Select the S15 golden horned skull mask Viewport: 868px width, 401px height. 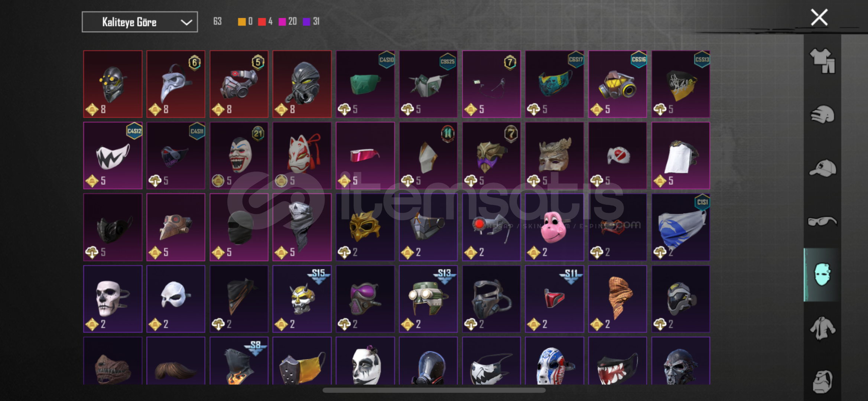(302, 299)
